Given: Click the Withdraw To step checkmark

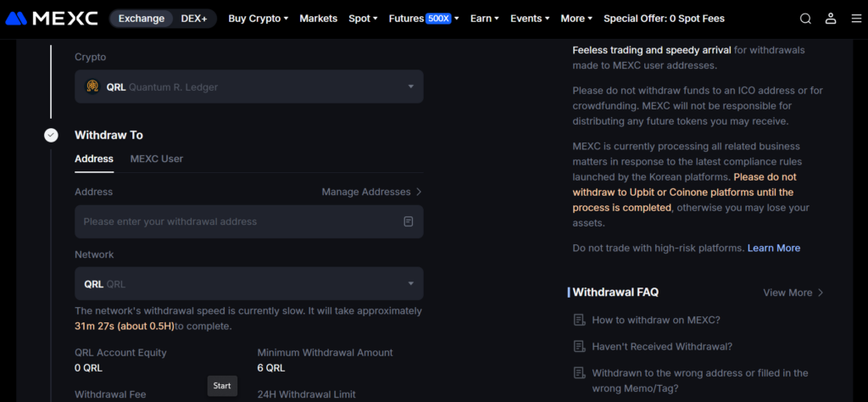Looking at the screenshot, I should pyautogui.click(x=51, y=135).
